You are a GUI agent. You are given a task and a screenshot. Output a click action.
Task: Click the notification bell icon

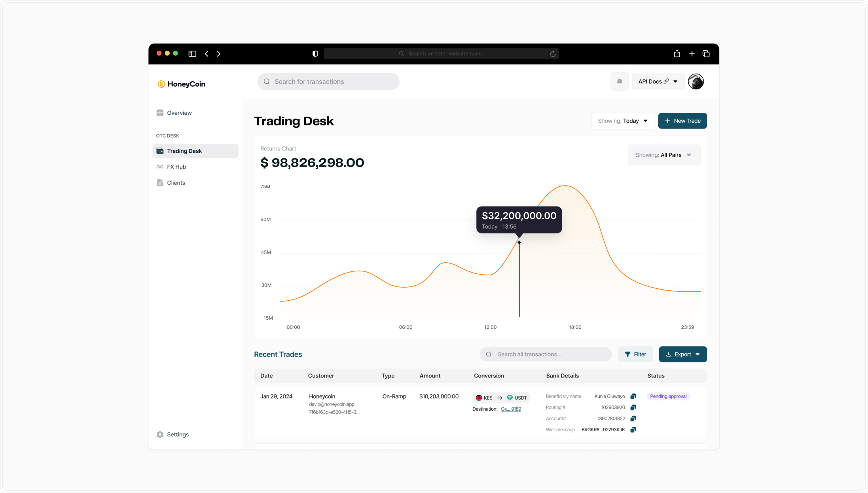point(620,82)
